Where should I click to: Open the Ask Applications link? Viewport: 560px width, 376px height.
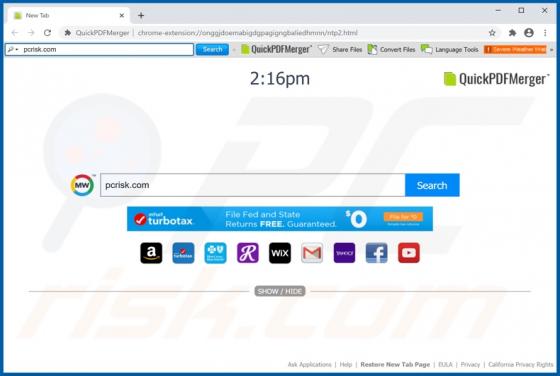click(x=309, y=365)
